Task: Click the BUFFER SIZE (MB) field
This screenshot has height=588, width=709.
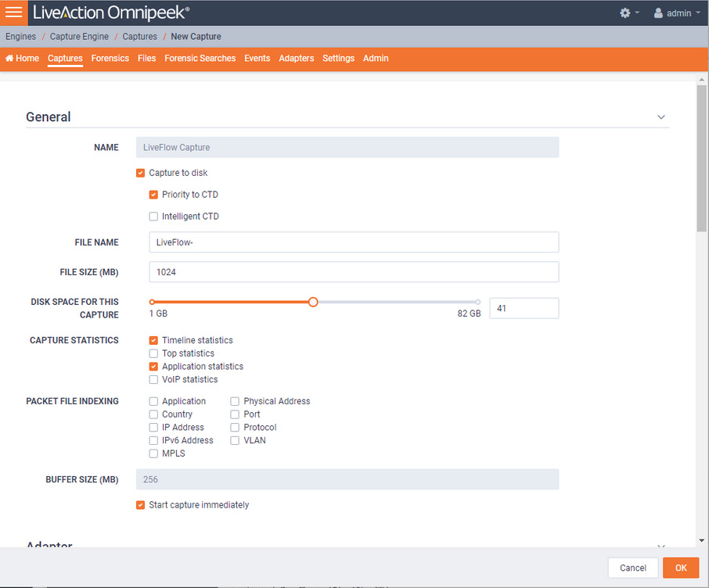Action: coord(347,479)
